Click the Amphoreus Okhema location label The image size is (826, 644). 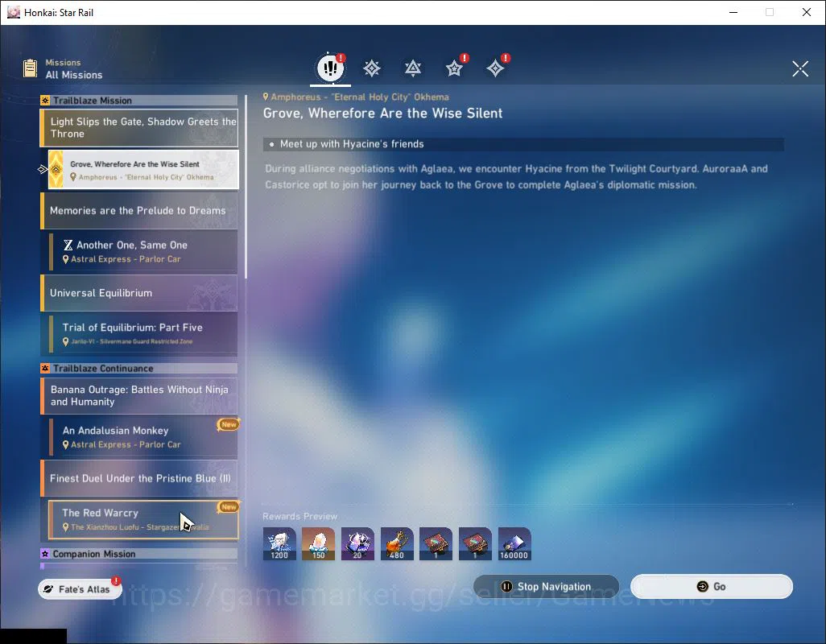pyautogui.click(x=356, y=97)
